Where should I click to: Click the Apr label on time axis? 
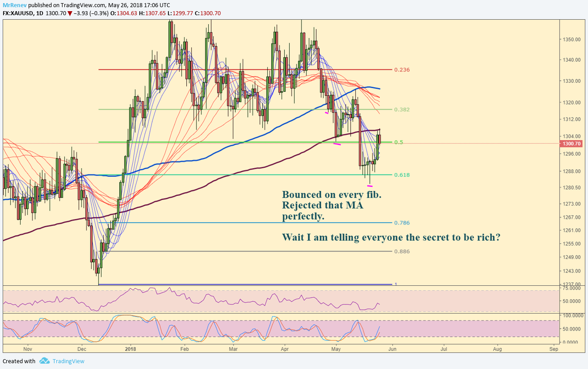[284, 348]
